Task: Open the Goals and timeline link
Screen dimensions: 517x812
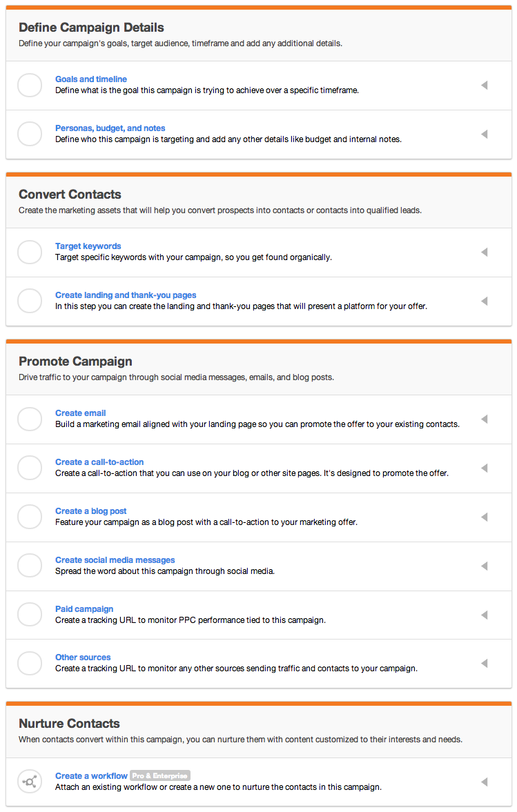Action: click(91, 79)
